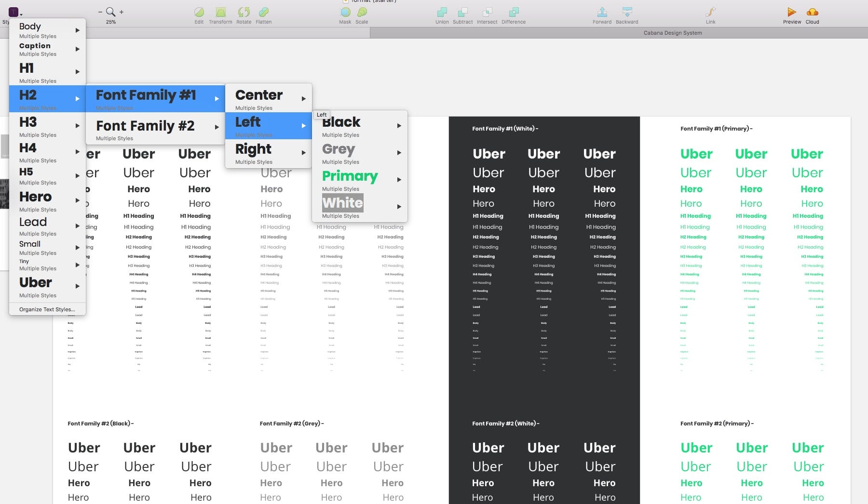The height and width of the screenshot is (504, 868).
Task: Open the Primary color style submenu
Action: [360, 180]
